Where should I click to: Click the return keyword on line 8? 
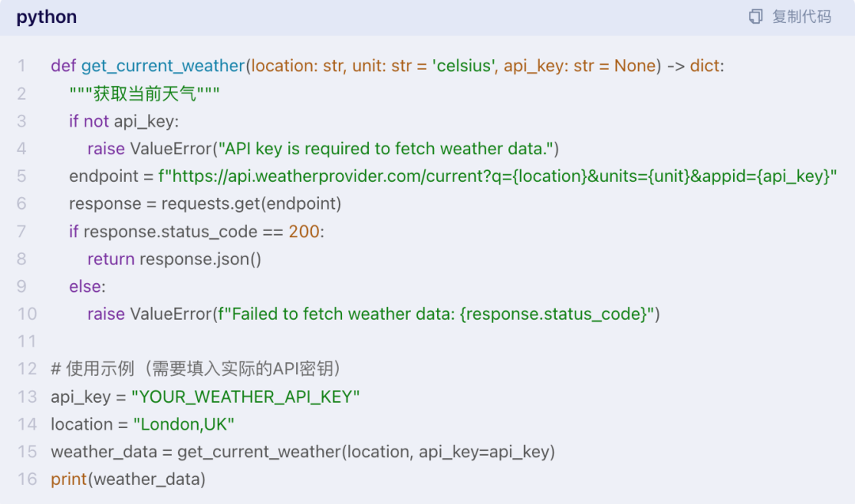point(111,259)
